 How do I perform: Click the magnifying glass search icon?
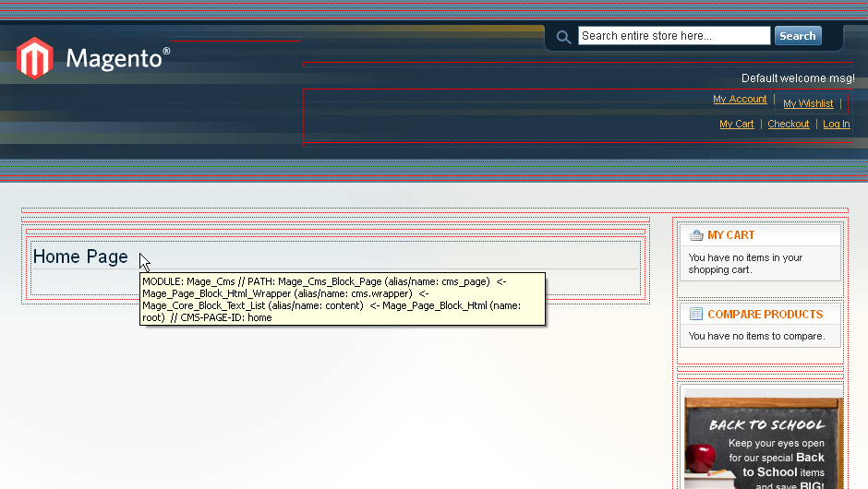coord(563,37)
